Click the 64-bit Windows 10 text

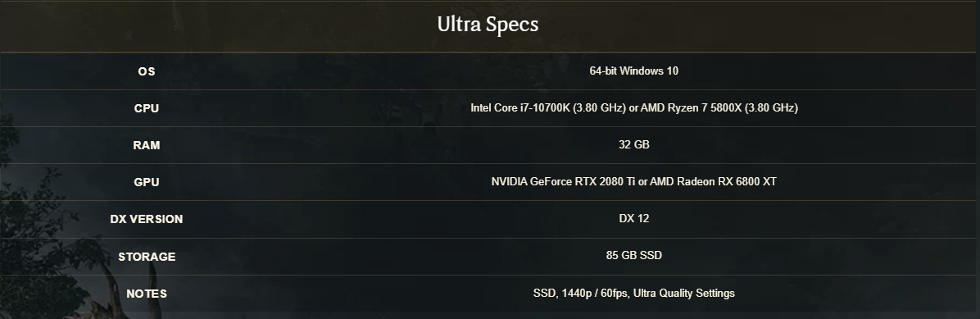[633, 71]
